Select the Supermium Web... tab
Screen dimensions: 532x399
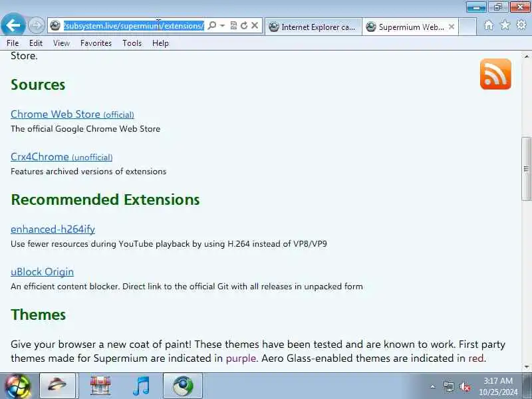[x=406, y=27]
